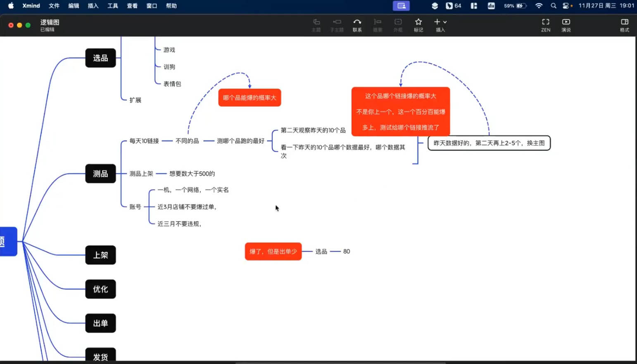
Task: Click the 标记 star marker icon
Action: point(418,22)
